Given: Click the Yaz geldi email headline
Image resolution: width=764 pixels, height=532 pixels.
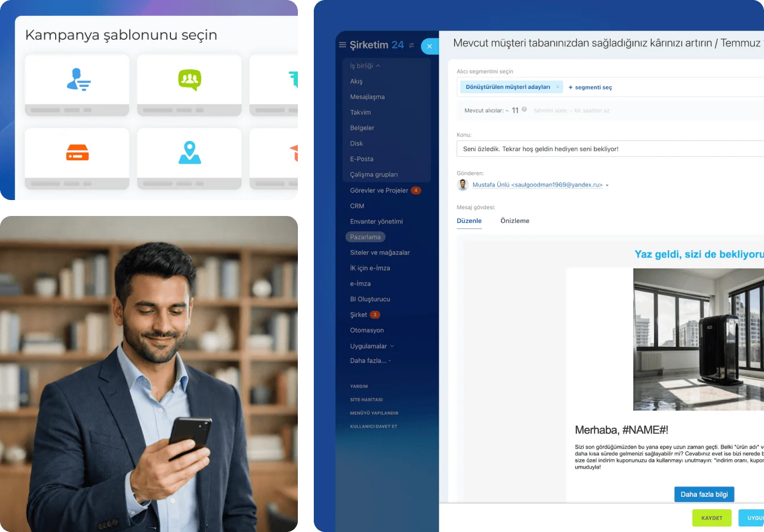Looking at the screenshot, I should pos(699,255).
